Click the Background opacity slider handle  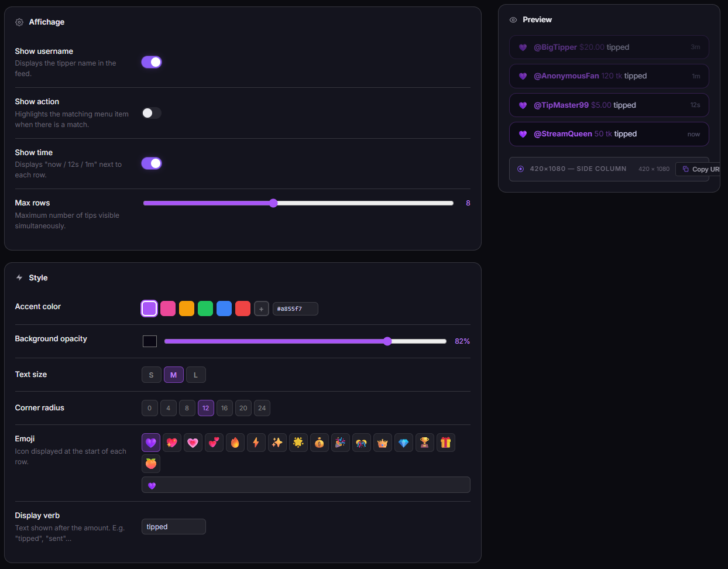click(x=387, y=341)
